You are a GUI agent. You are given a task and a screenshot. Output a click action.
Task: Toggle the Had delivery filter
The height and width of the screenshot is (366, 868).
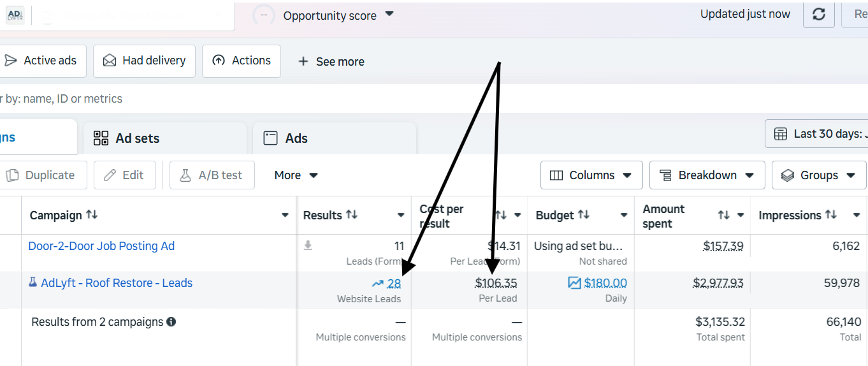[x=144, y=61]
